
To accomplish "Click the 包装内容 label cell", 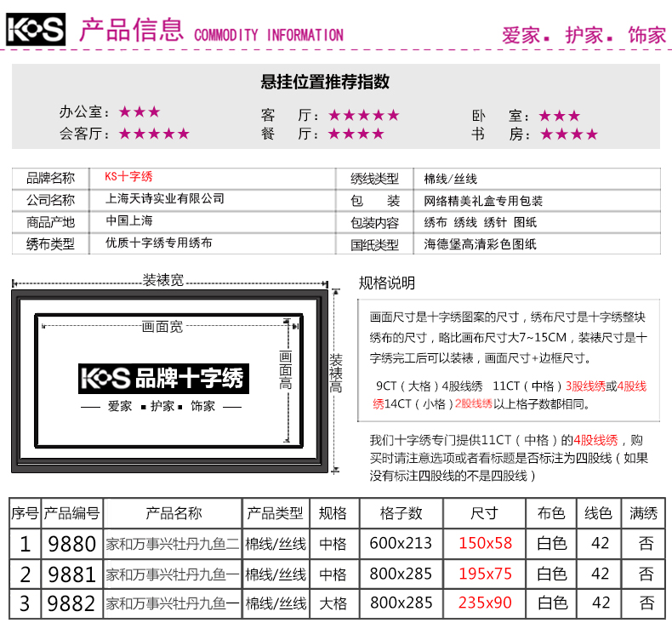I will tap(374, 223).
